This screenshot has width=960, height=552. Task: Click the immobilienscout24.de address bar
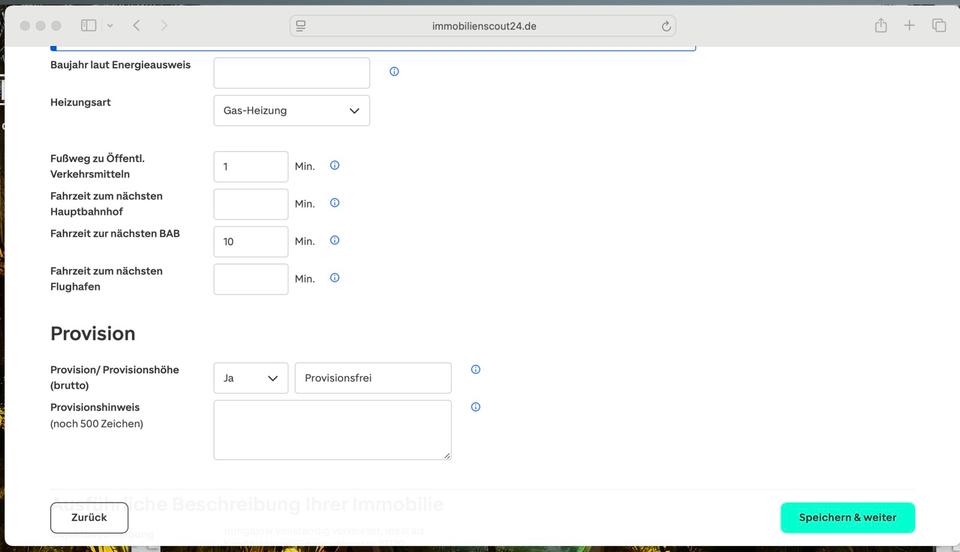(484, 26)
